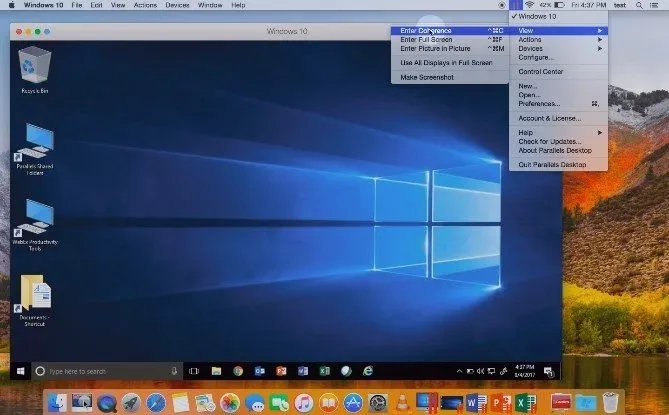669x415 pixels.
Task: Choose Check for Updates... entry
Action: coord(558,141)
